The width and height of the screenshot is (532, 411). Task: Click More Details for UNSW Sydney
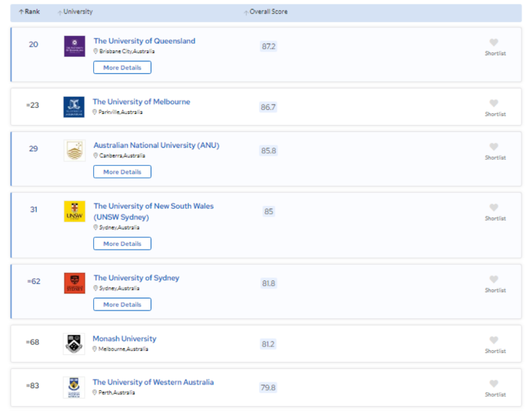pyautogui.click(x=122, y=244)
